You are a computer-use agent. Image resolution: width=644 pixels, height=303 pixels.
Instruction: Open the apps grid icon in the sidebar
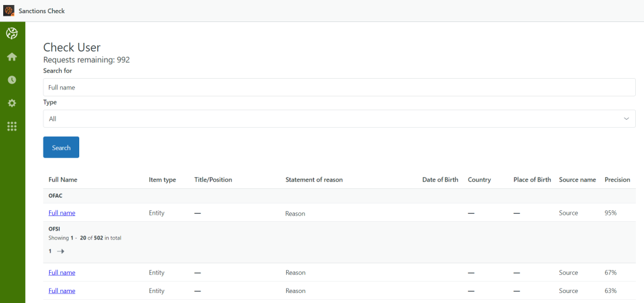(12, 127)
